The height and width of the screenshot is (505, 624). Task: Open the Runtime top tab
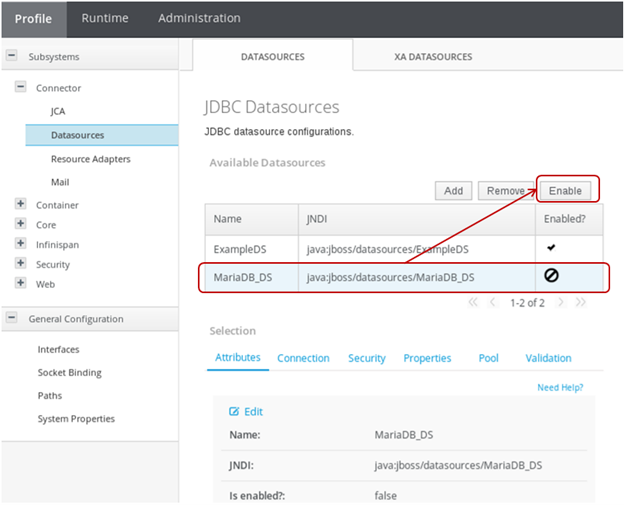(104, 18)
